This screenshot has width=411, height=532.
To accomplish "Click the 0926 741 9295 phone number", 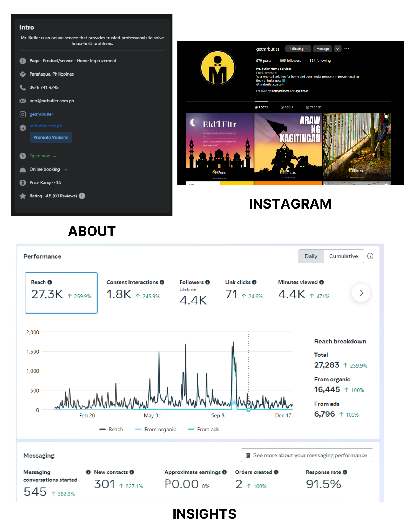I will point(44,88).
